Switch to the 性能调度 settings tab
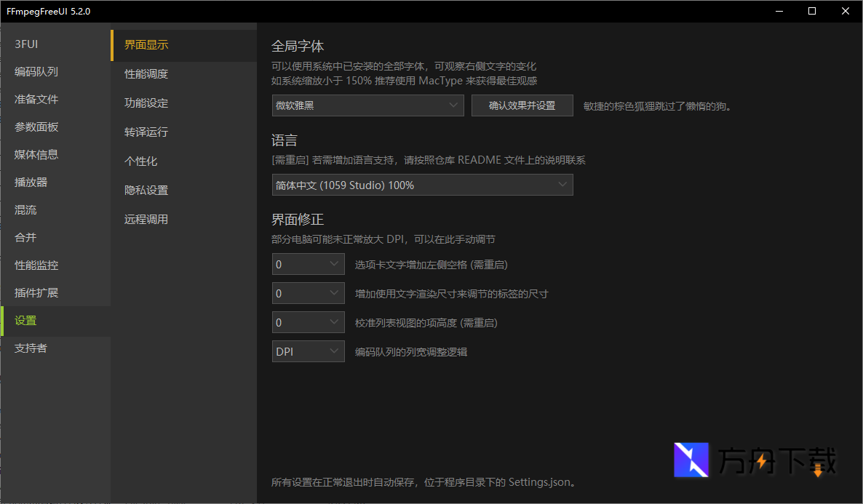This screenshot has height=504, width=863. [x=146, y=73]
